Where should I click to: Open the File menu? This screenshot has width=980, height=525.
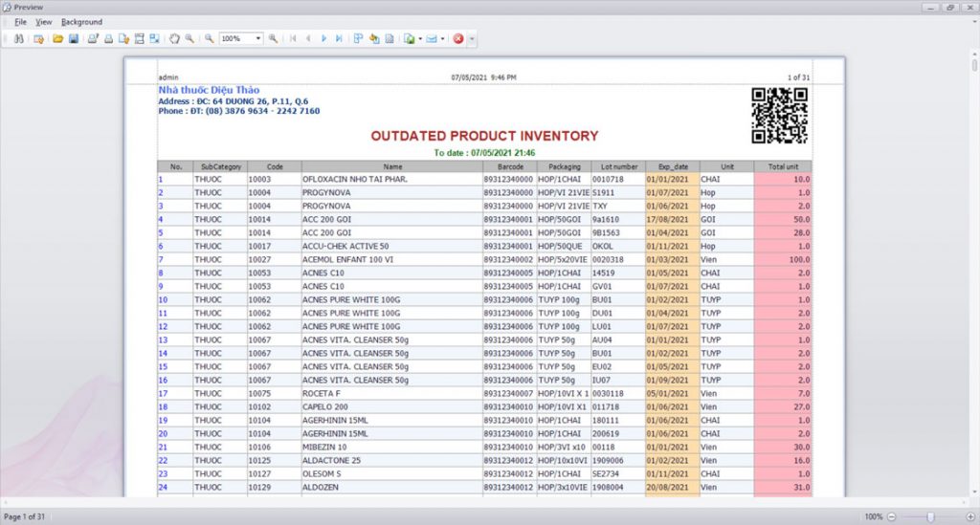21,22
